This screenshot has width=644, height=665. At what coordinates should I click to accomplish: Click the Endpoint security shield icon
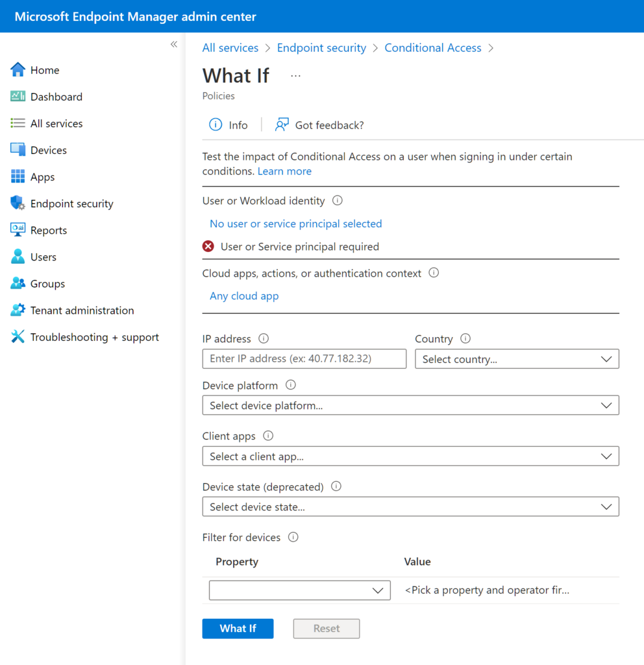click(x=18, y=203)
